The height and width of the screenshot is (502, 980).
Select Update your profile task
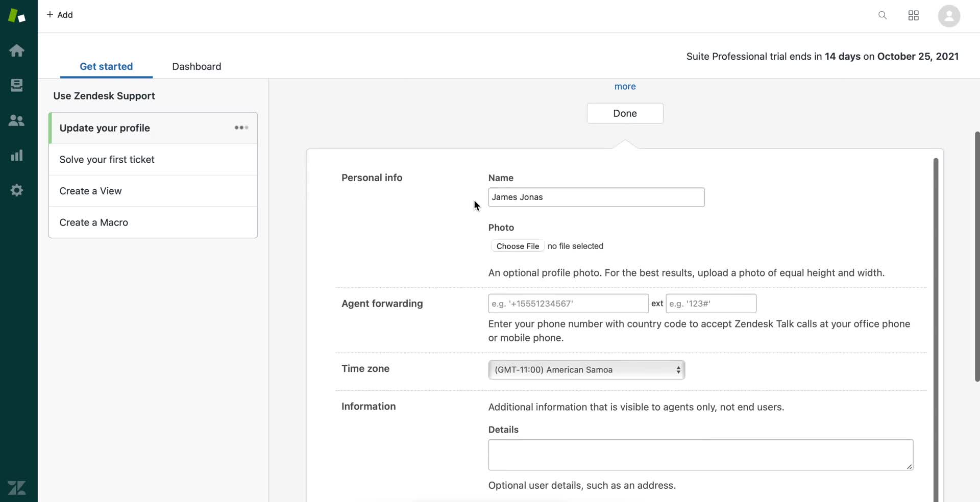153,128
